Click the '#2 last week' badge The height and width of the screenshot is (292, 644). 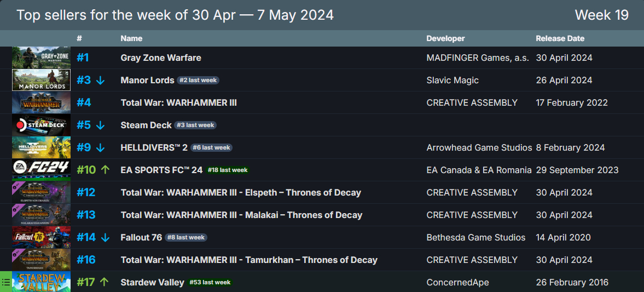[x=198, y=80]
